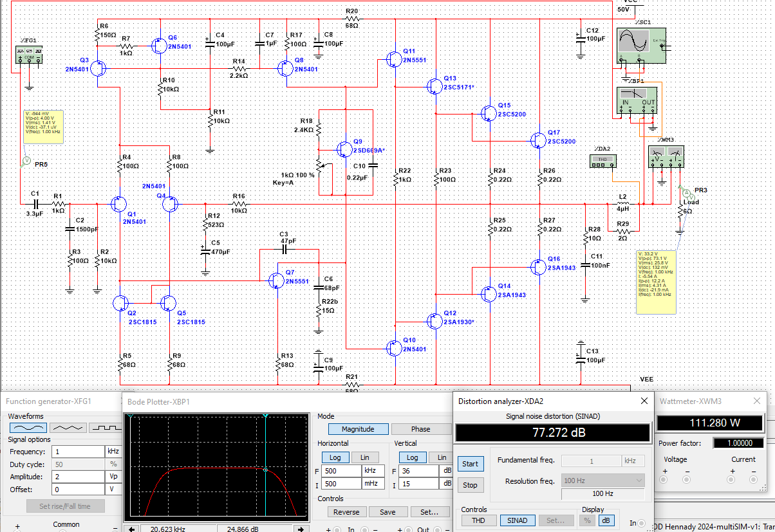This screenshot has width=775, height=532.
Task: Select the L2 4µH inductor
Action: [x=622, y=205]
